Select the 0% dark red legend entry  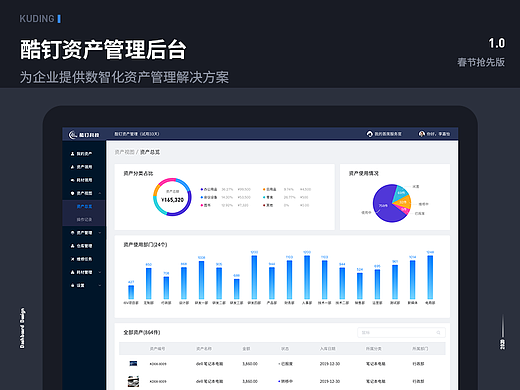click(286, 205)
